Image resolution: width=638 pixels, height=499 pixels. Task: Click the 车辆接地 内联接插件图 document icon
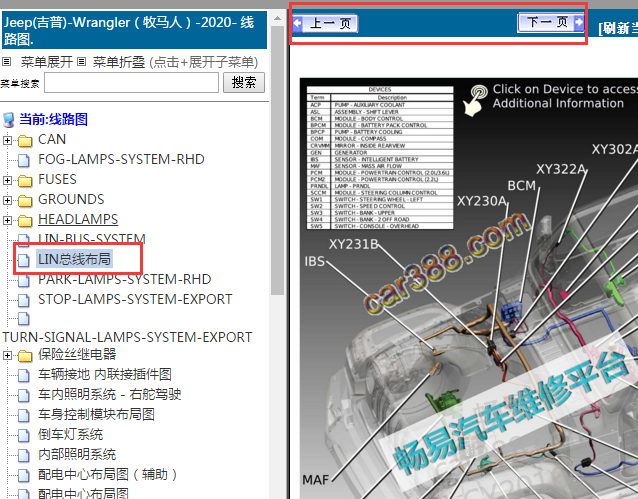24,375
